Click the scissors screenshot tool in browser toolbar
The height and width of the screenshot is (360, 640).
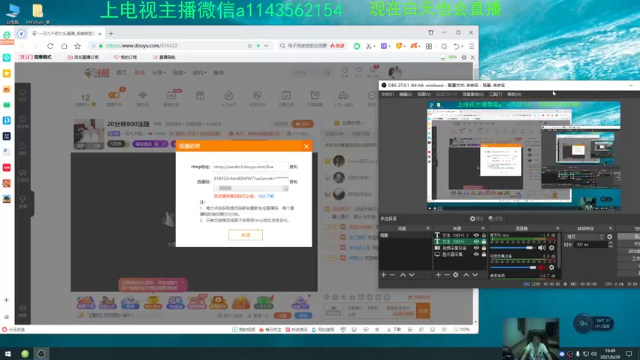pos(369,46)
